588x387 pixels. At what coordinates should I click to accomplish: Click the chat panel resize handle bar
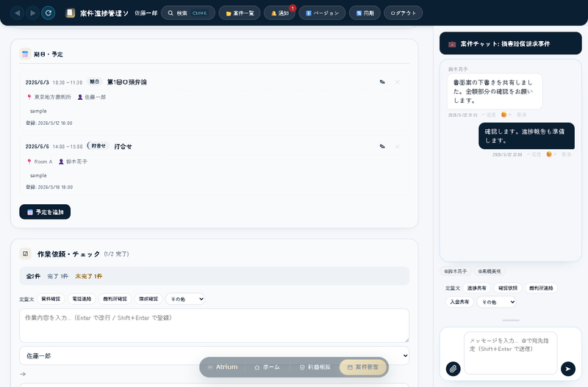(x=511, y=320)
